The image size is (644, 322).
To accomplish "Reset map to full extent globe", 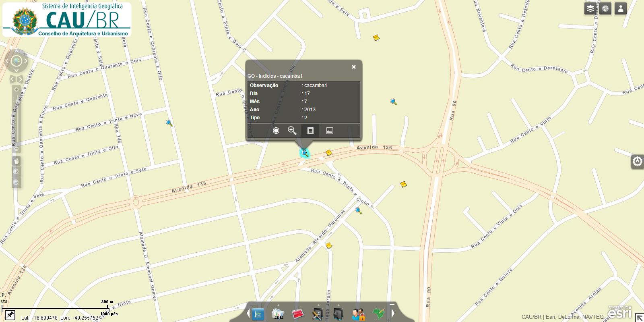I will point(17,61).
